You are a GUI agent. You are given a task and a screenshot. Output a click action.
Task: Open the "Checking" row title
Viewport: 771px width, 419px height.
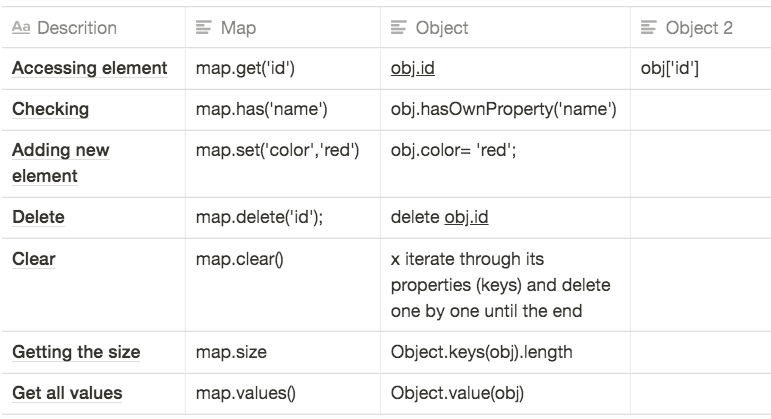point(50,109)
